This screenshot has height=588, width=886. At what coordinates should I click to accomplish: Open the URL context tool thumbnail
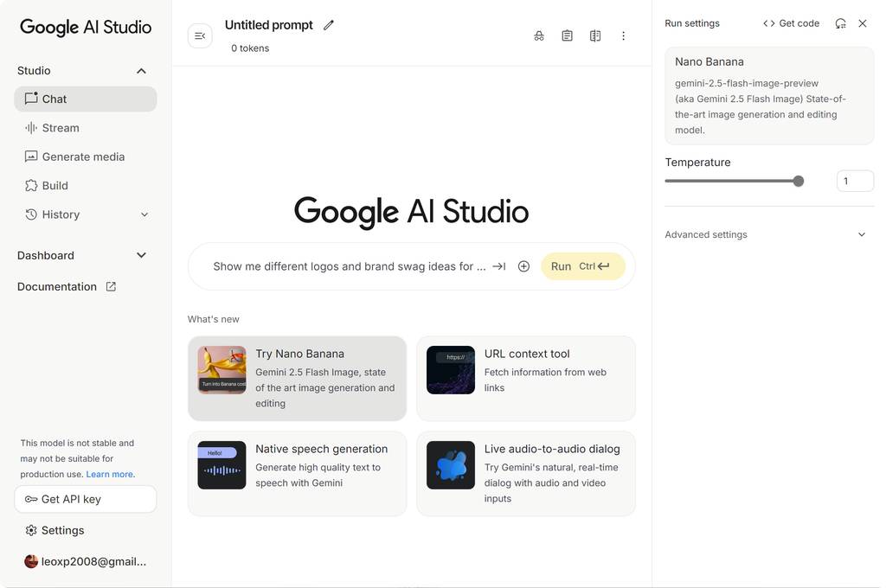pyautogui.click(x=451, y=370)
